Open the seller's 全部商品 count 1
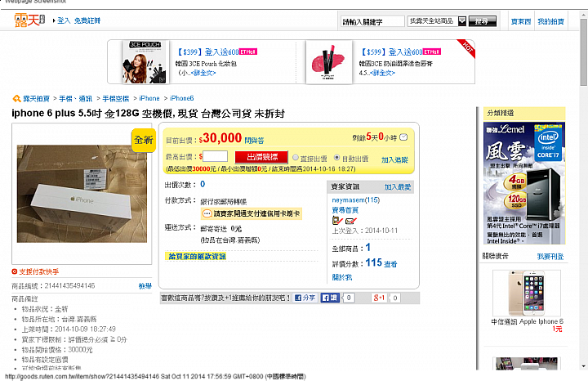Screen dimensions: 588x381 [x=367, y=248]
